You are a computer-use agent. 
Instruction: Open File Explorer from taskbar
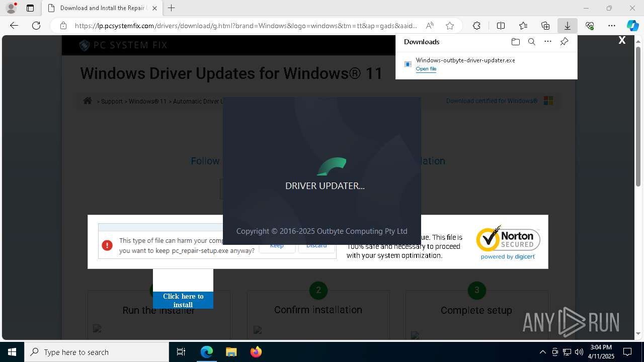(x=231, y=352)
